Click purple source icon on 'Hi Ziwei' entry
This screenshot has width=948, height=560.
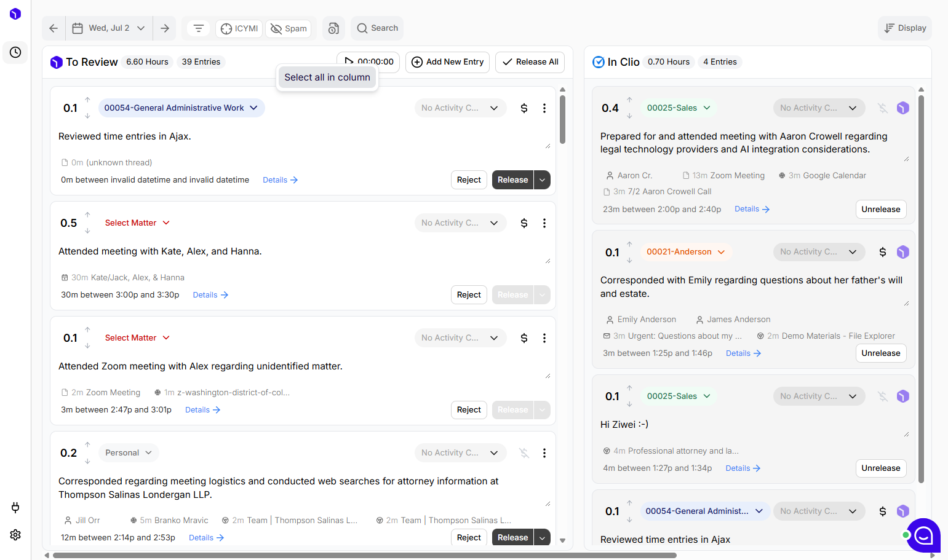[x=902, y=396]
